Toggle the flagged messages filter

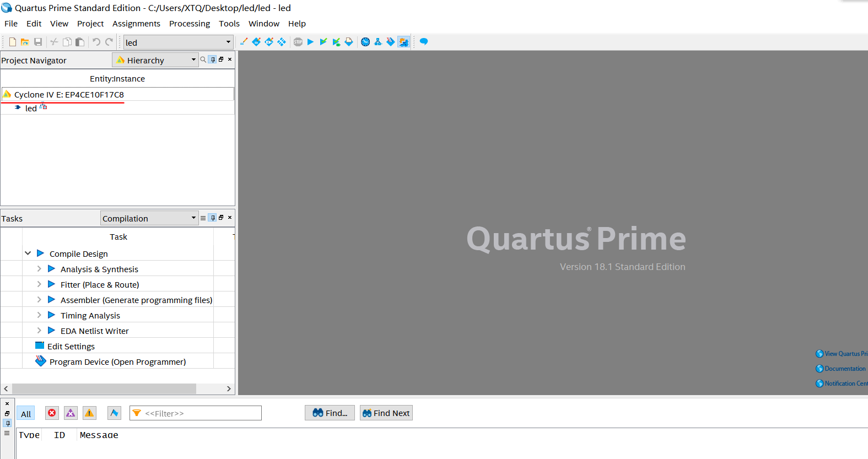pyautogui.click(x=114, y=413)
